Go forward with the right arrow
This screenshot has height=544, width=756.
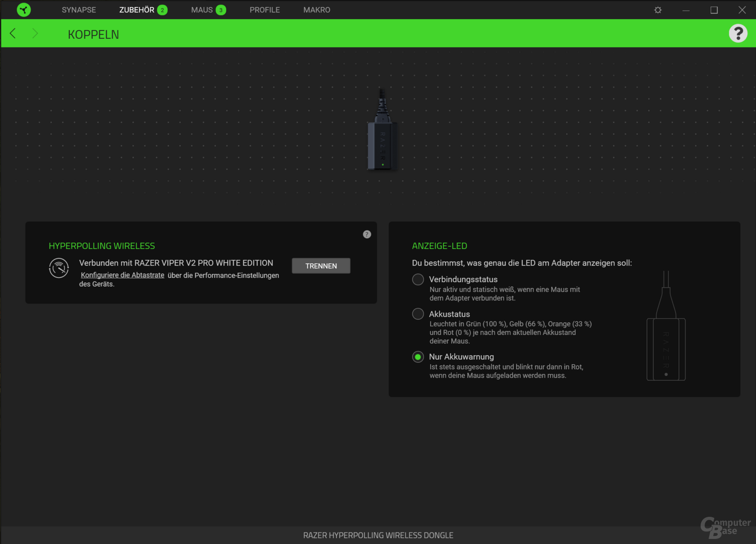pyautogui.click(x=35, y=33)
